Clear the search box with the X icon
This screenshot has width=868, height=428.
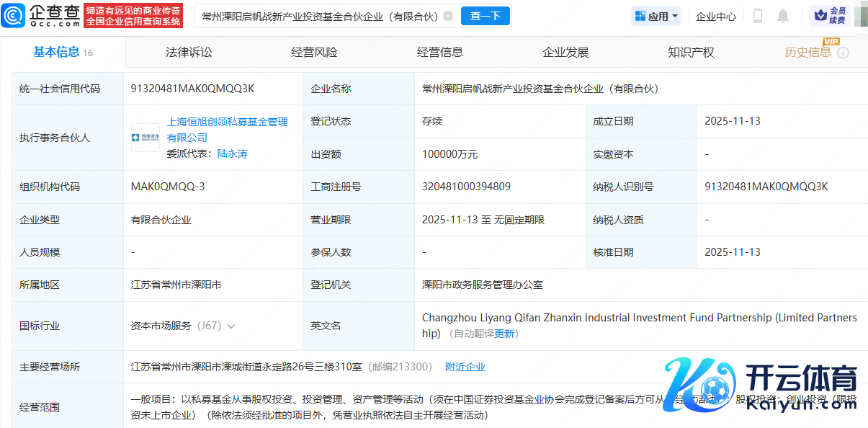pyautogui.click(x=448, y=16)
